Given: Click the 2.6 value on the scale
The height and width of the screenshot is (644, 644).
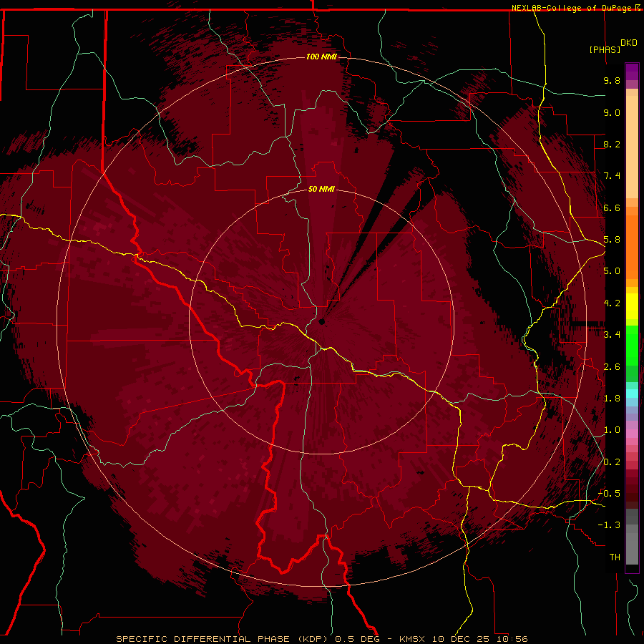Looking at the screenshot, I should coord(612,367).
